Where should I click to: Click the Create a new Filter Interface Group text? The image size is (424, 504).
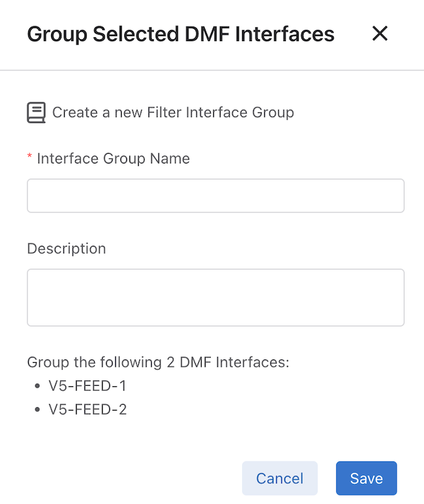[x=173, y=112]
